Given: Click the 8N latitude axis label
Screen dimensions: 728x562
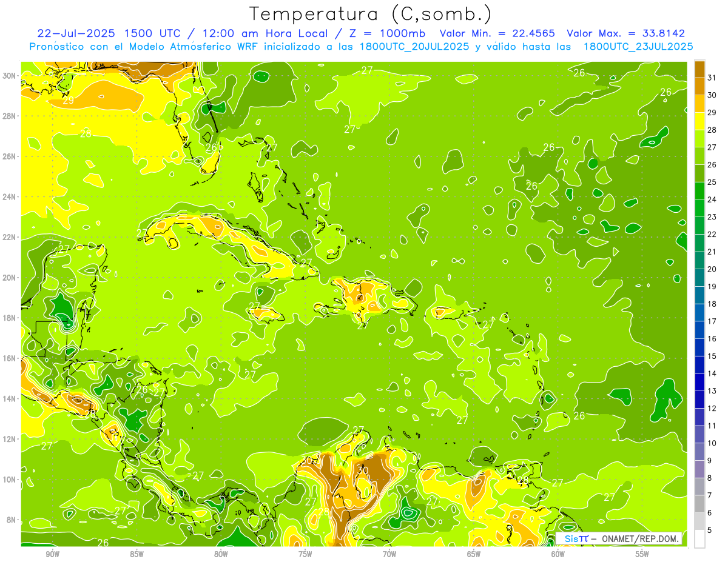Looking at the screenshot, I should coord(12,520).
